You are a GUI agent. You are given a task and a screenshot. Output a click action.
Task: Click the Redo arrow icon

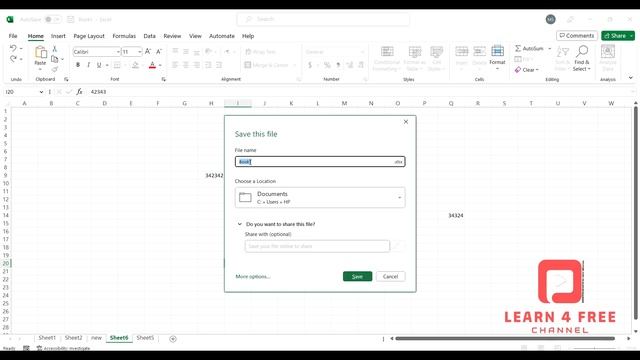pyautogui.click(x=13, y=59)
